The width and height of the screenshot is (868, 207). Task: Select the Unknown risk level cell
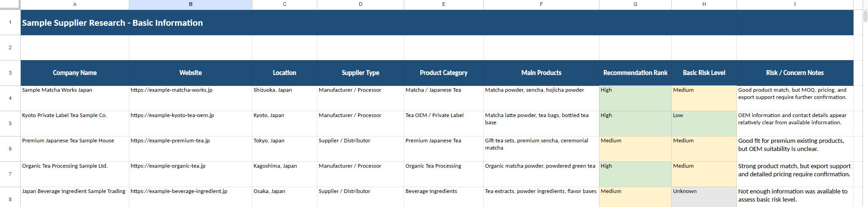tap(704, 197)
